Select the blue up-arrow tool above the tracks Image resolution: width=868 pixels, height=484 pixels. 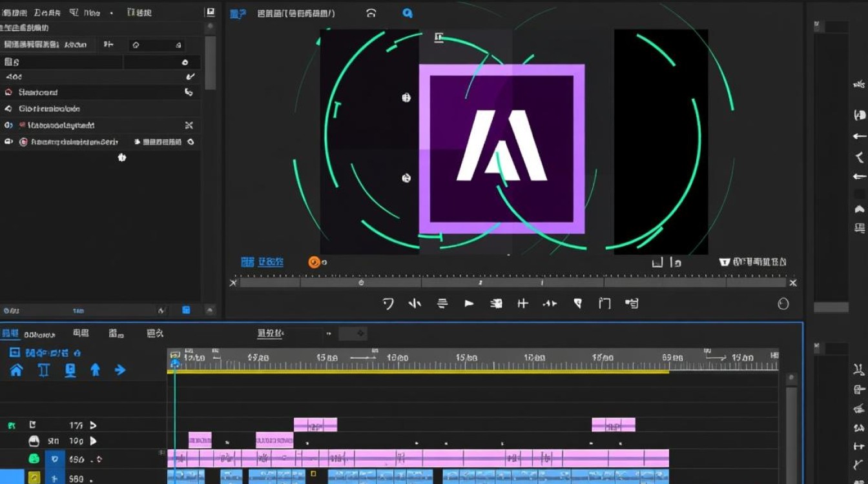point(96,370)
